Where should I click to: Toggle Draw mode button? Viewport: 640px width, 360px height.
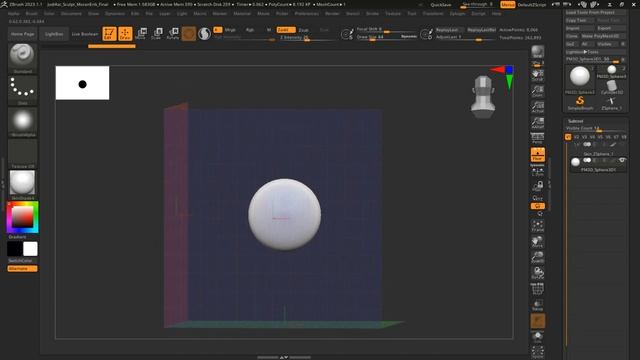[x=125, y=33]
